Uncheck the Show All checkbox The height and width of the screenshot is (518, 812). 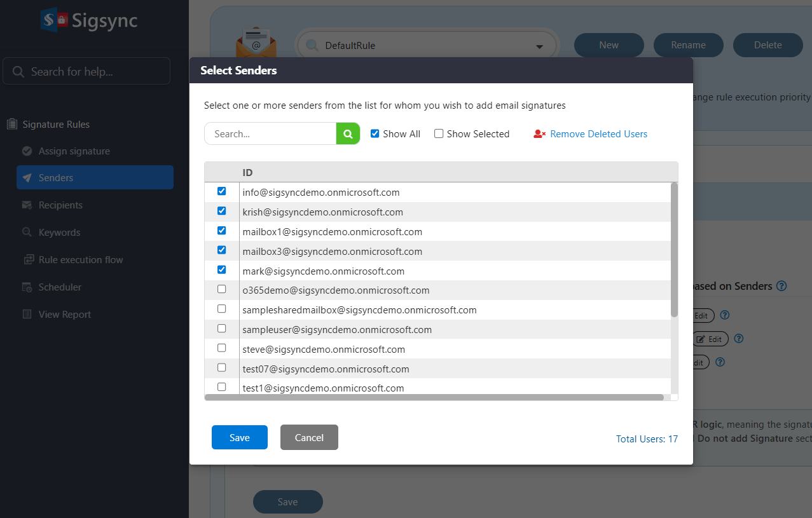tap(375, 133)
